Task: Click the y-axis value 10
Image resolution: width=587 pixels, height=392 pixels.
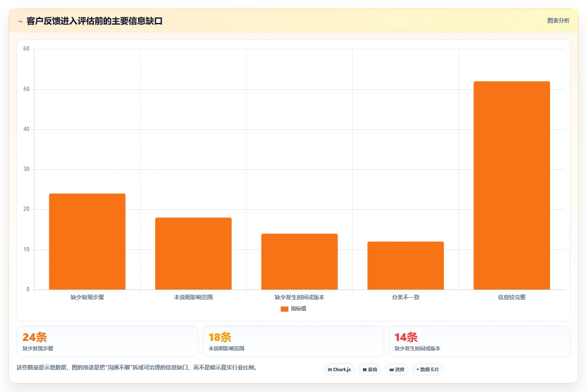Action: click(26, 250)
